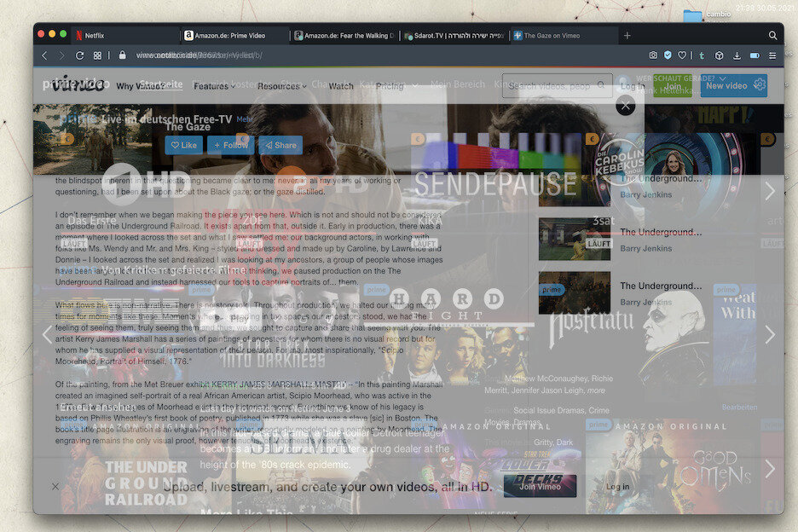798x532 pixels.
Task: Open the Good Omens thumbnail
Action: point(671,465)
